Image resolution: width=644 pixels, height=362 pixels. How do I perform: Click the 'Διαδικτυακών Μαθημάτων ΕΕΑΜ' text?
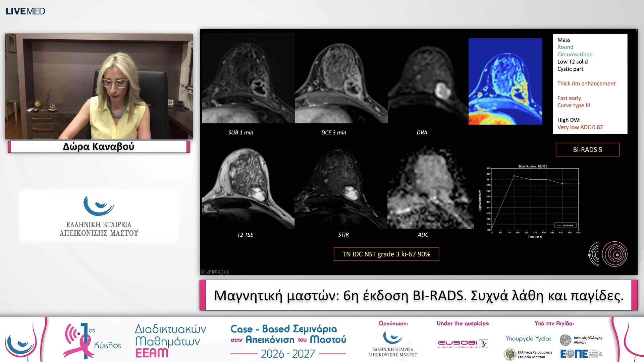[x=170, y=341]
